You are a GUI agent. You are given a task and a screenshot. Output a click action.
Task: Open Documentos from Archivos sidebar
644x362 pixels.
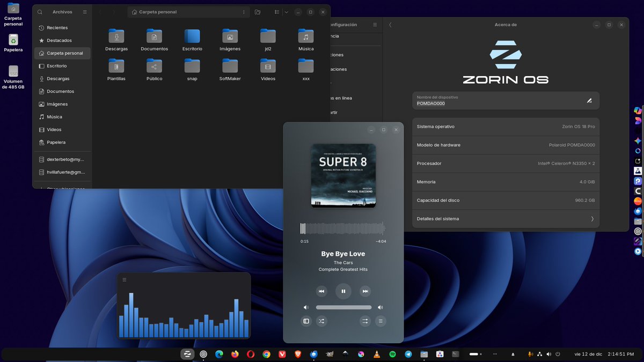[x=62, y=91]
